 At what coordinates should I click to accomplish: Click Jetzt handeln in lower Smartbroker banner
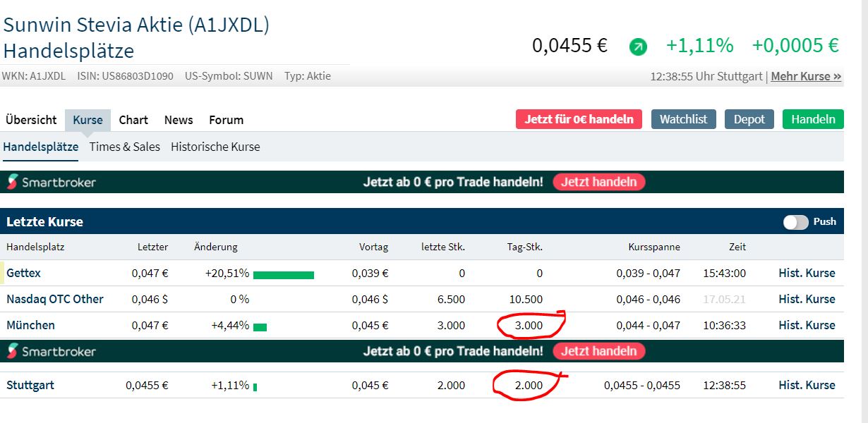[599, 351]
